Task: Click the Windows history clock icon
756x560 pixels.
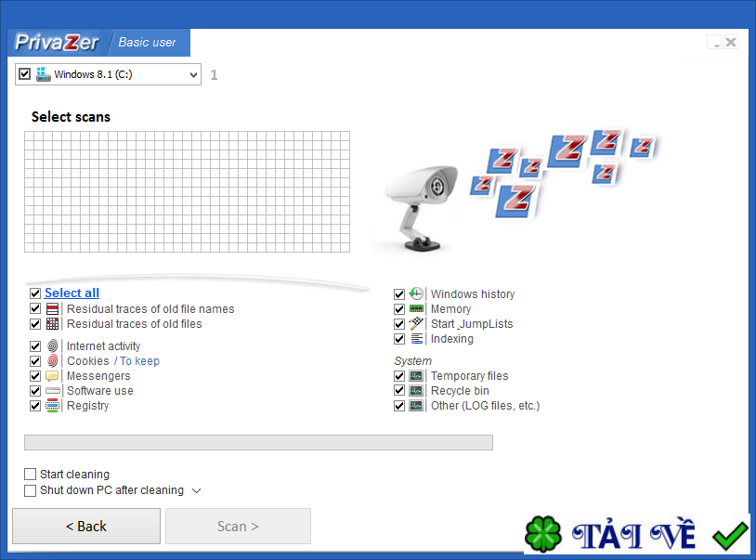Action: pyautogui.click(x=416, y=293)
